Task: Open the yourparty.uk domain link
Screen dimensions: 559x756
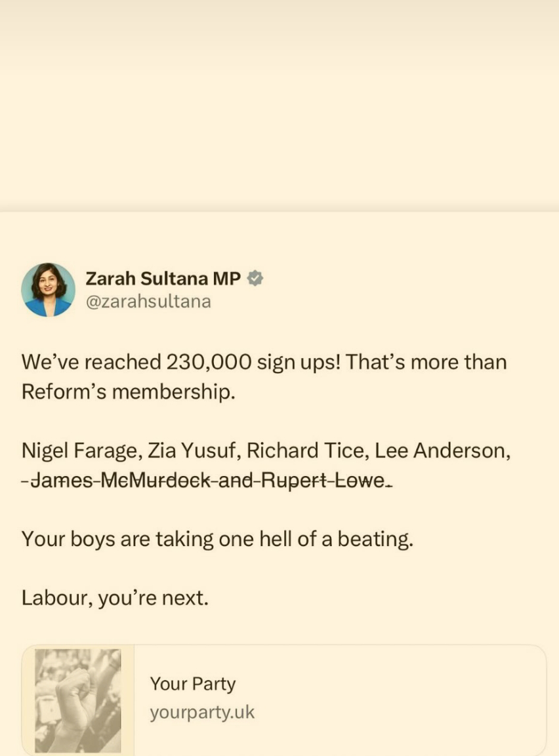Action: (201, 712)
